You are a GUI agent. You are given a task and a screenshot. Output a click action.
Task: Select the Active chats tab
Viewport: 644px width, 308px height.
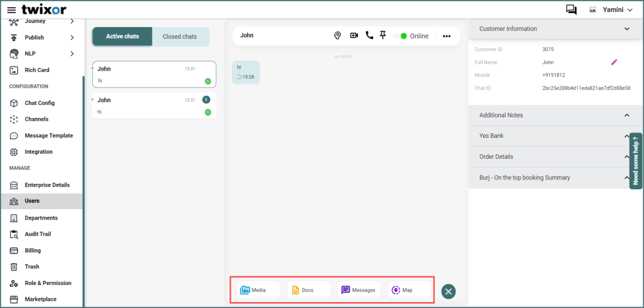tap(123, 36)
